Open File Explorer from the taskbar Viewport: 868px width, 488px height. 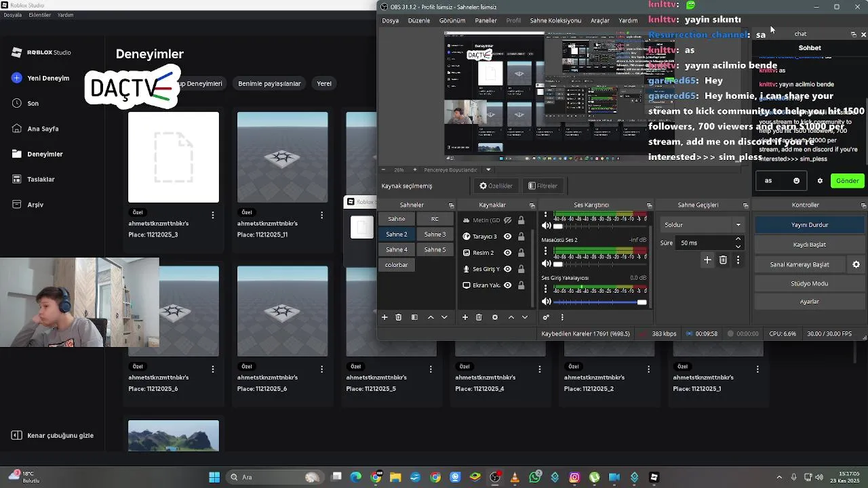coord(395,477)
